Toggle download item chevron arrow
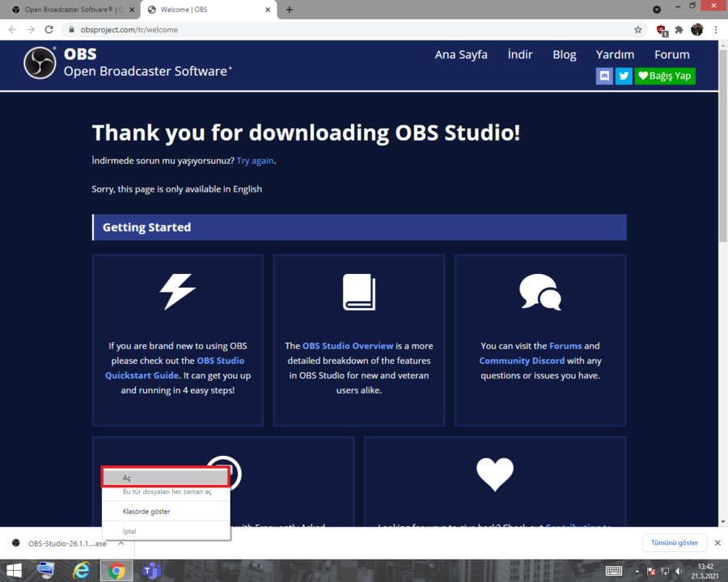Screen dimensions: 728x582 coord(121,543)
